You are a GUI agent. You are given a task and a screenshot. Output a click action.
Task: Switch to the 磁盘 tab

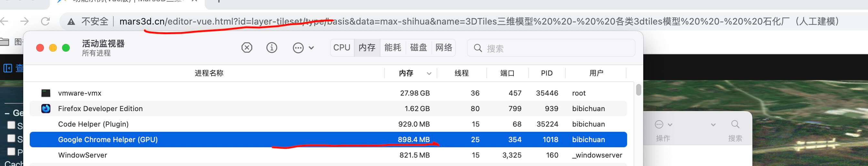tap(418, 48)
